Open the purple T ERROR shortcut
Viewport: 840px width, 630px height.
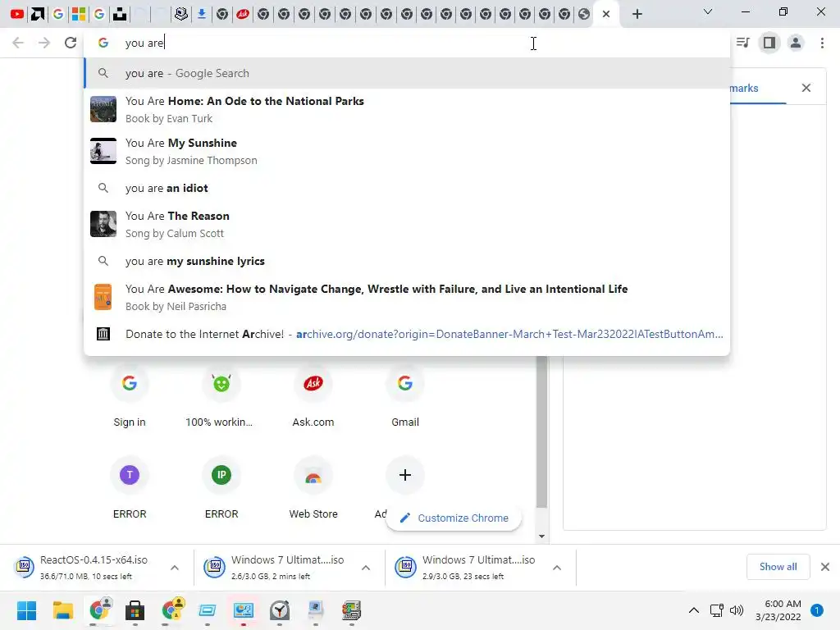tap(129, 487)
